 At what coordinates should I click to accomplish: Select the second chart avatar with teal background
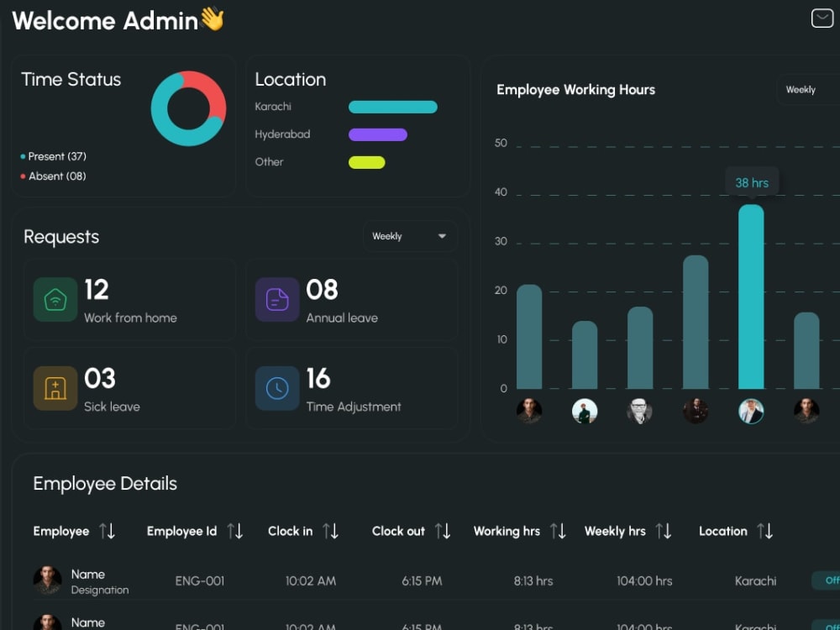pos(585,412)
